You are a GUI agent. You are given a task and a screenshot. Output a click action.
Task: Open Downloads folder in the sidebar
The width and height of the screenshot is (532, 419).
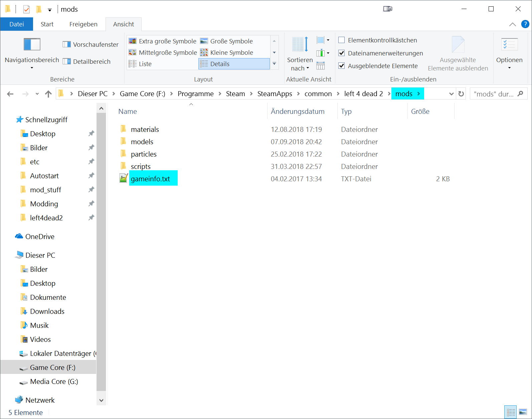coord(47,311)
